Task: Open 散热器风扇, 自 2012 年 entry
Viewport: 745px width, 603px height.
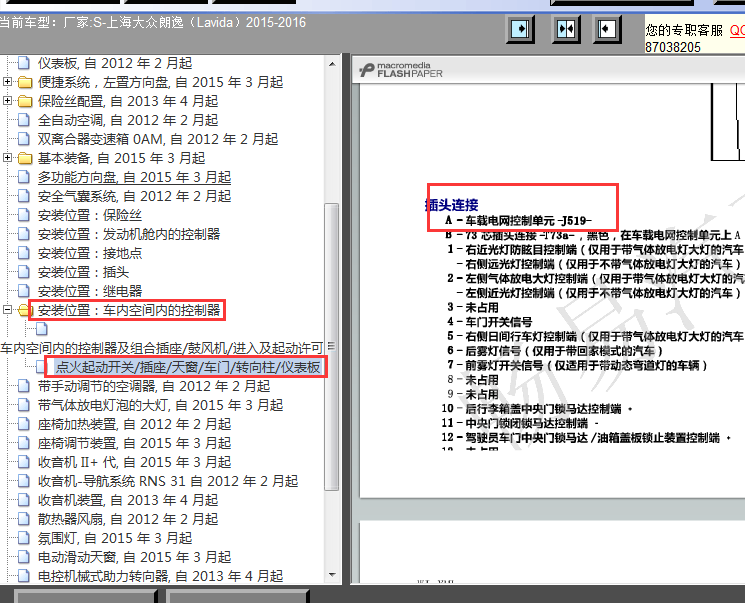Action: coord(128,519)
